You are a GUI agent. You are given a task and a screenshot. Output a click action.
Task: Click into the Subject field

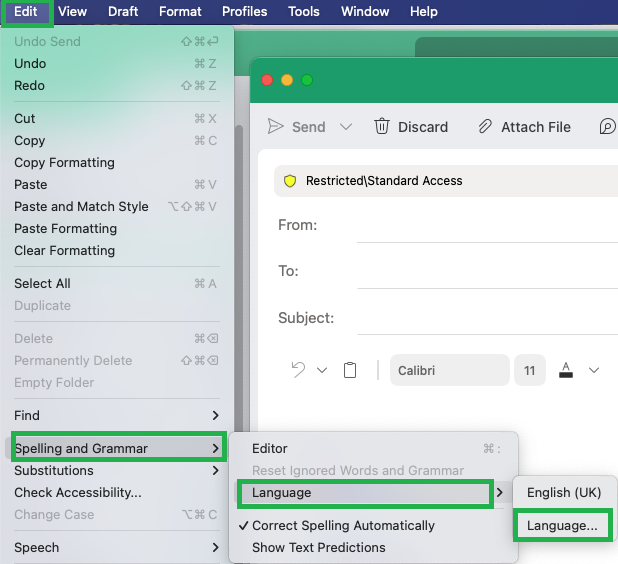[487, 318]
